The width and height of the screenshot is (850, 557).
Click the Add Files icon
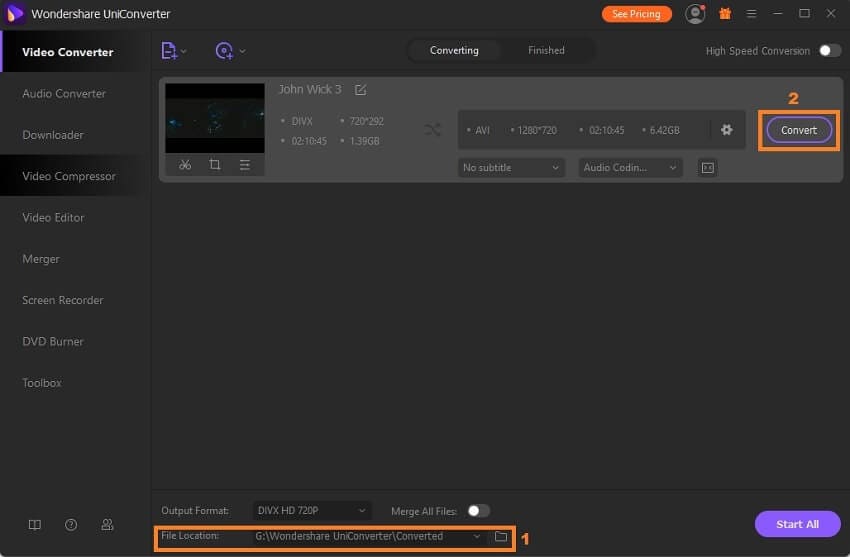169,51
